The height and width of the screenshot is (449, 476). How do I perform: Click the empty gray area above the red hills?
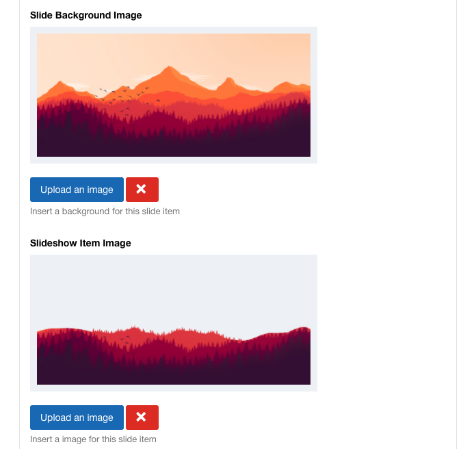tap(174, 287)
